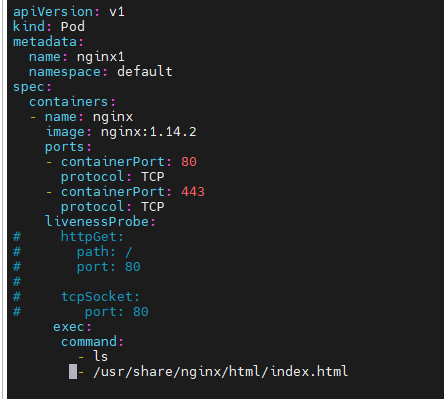Click the 'command:' key
The image size is (444, 399).
[92, 342]
